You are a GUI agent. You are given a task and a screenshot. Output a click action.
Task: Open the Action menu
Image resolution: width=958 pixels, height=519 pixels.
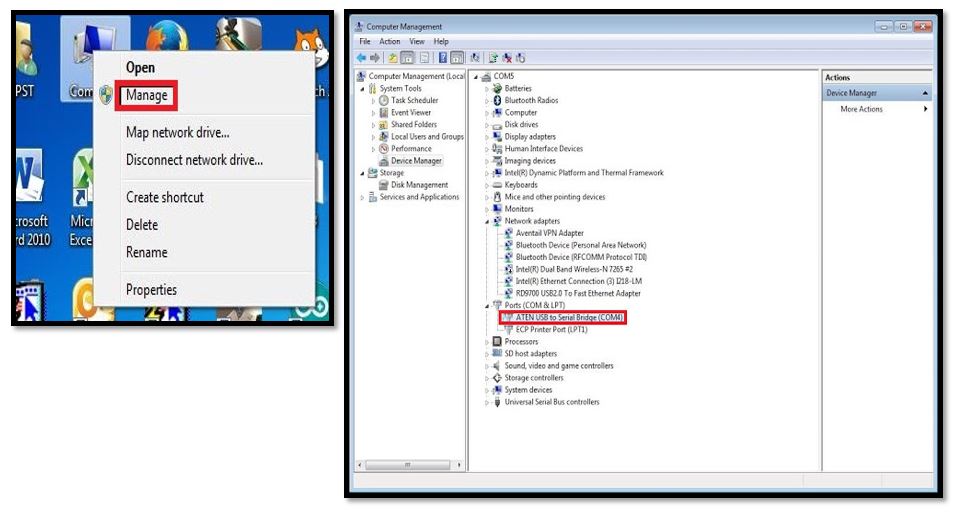tap(390, 42)
